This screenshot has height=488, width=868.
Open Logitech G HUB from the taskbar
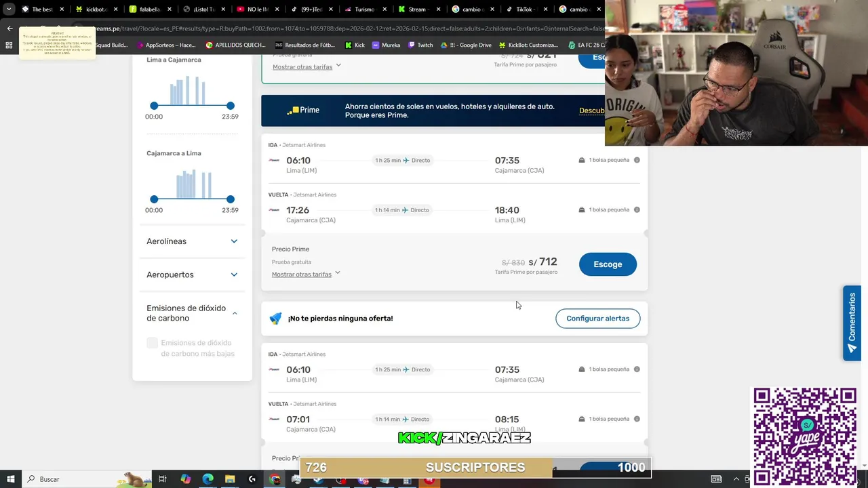point(252,479)
